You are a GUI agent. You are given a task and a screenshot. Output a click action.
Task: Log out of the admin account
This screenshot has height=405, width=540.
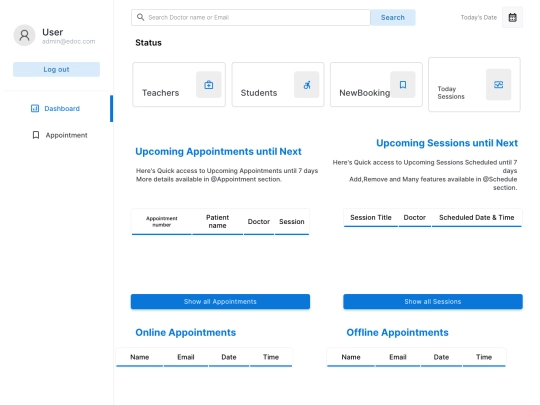click(x=56, y=69)
